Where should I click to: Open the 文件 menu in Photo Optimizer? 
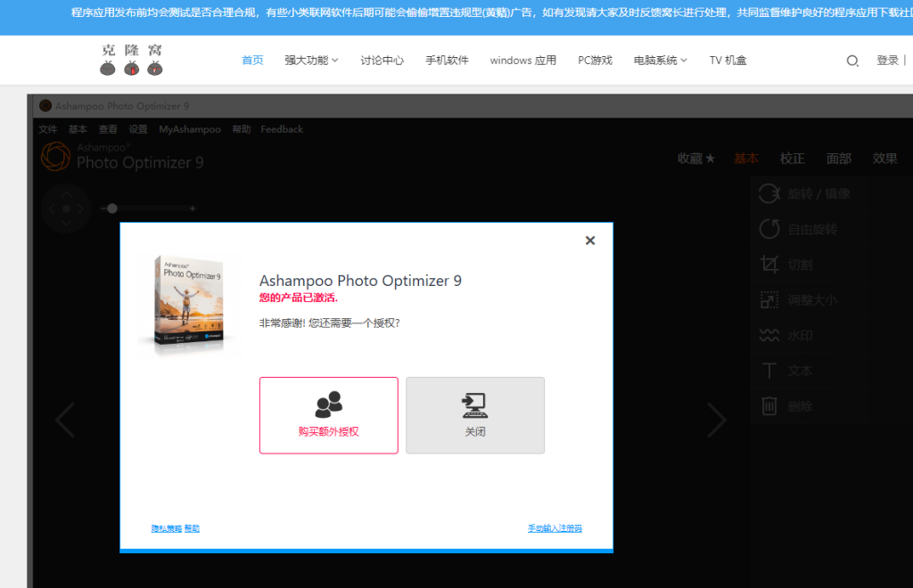(x=48, y=129)
